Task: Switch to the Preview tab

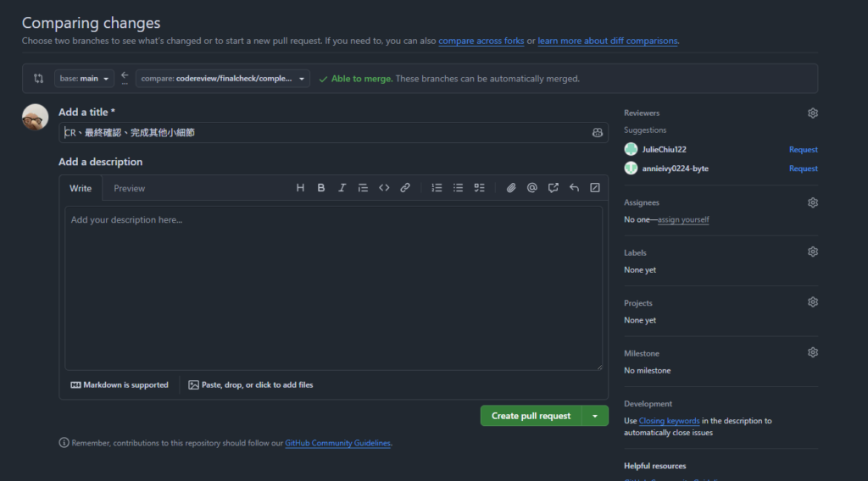Action: (130, 189)
